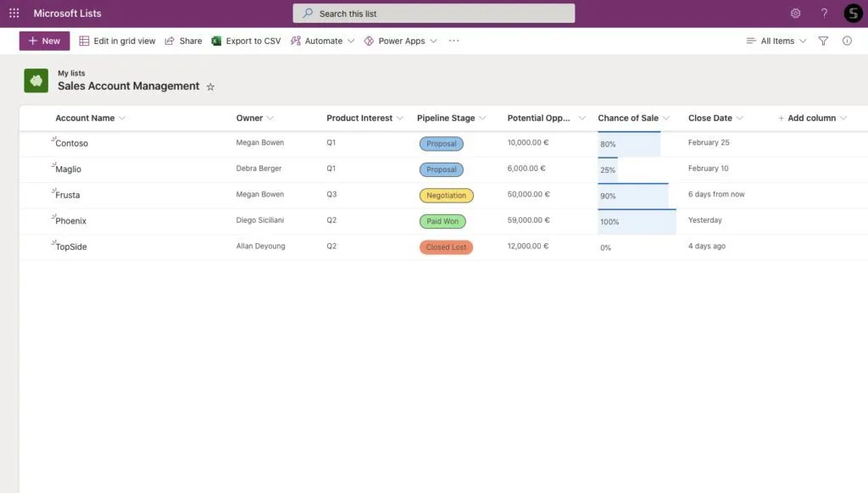Click the Share button label
Viewport: 868px width, 493px height.
point(191,41)
